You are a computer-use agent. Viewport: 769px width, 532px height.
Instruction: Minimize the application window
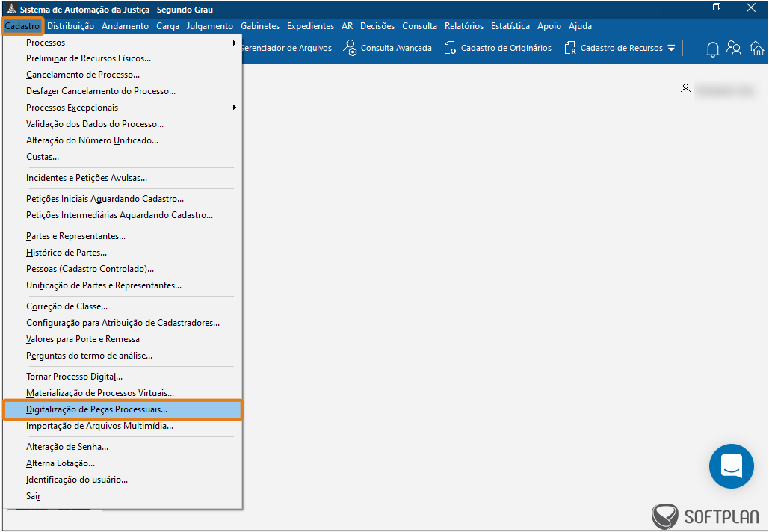coord(682,7)
